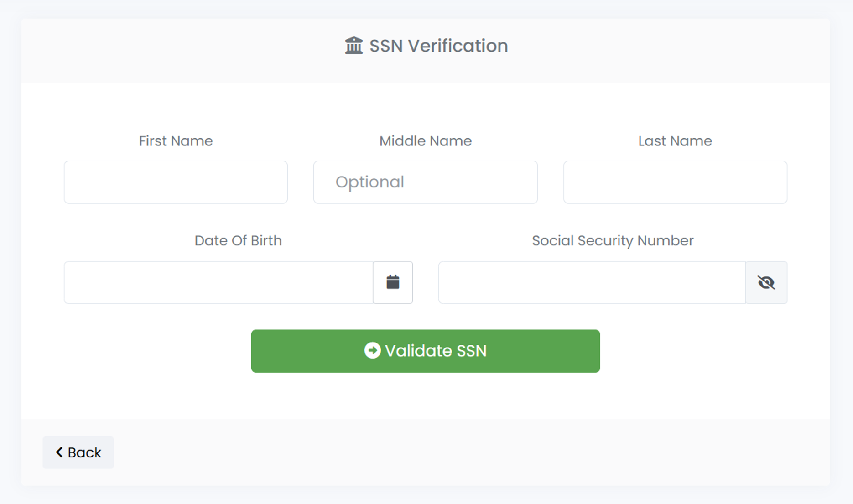The image size is (853, 504).
Task: Toggle SSN visibility with the eye-slash icon
Action: click(x=766, y=282)
